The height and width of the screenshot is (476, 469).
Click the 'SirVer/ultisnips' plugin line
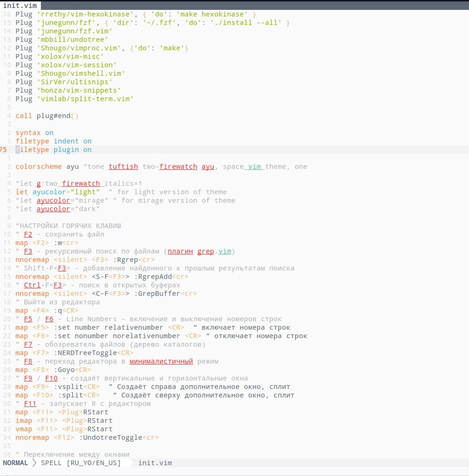click(x=64, y=82)
